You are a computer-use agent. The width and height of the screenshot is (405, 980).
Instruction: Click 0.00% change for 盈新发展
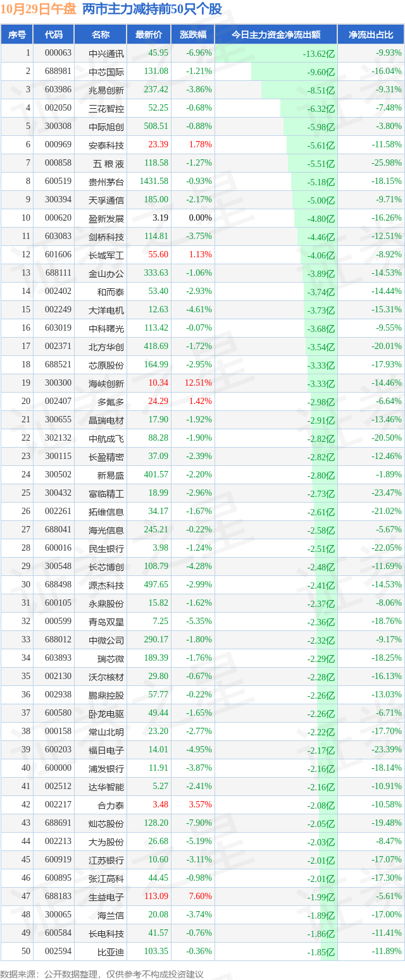(x=201, y=218)
